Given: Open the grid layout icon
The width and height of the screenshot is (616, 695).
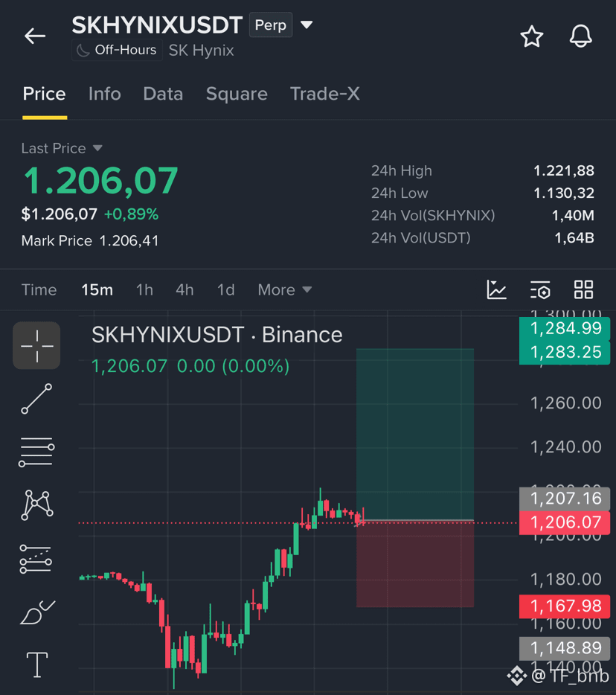Looking at the screenshot, I should pos(583,290).
